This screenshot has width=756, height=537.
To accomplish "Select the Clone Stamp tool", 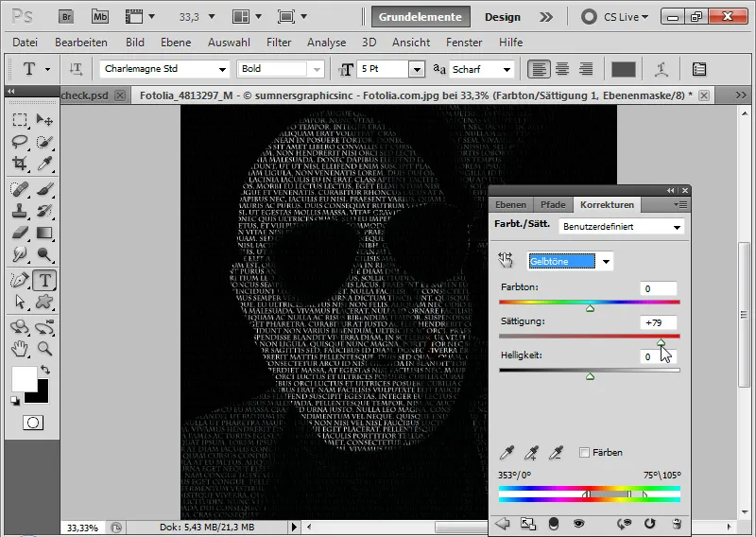I will (20, 211).
